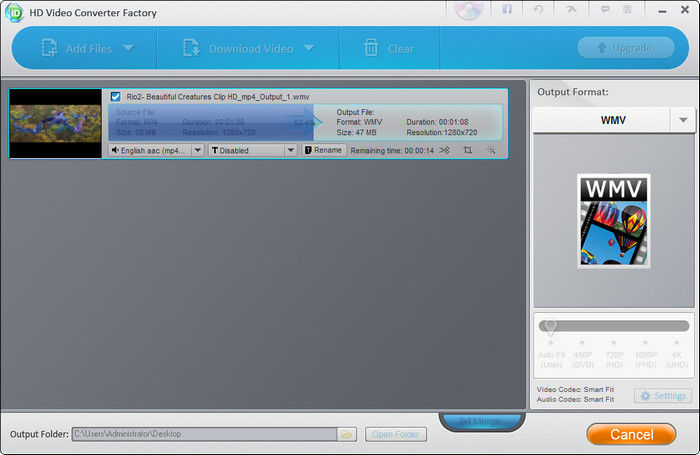The image size is (700, 455).
Task: Click the Rio2 video thumbnail
Action: point(56,124)
